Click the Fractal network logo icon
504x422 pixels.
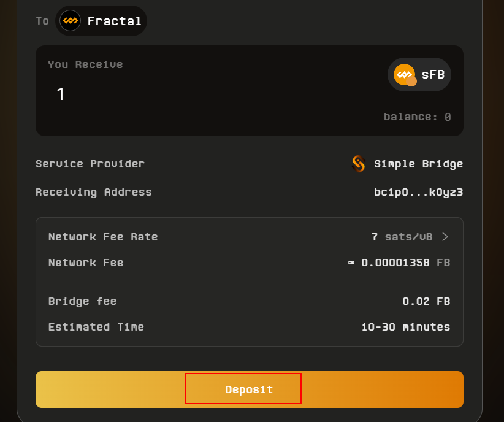pos(70,21)
